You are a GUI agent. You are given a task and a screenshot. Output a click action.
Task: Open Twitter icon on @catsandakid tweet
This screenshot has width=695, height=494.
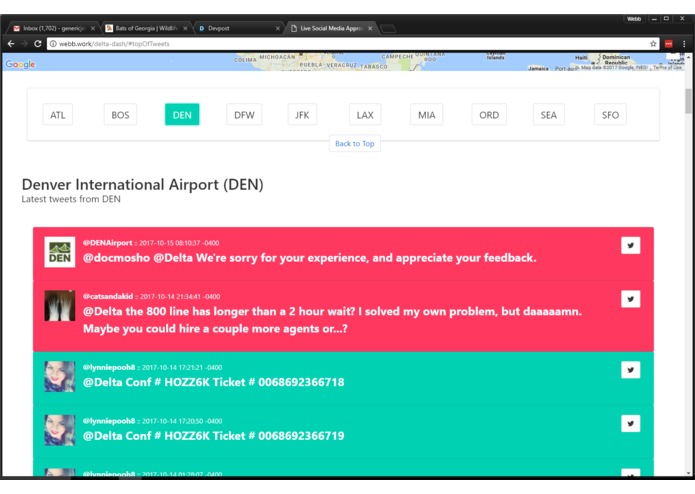(630, 299)
